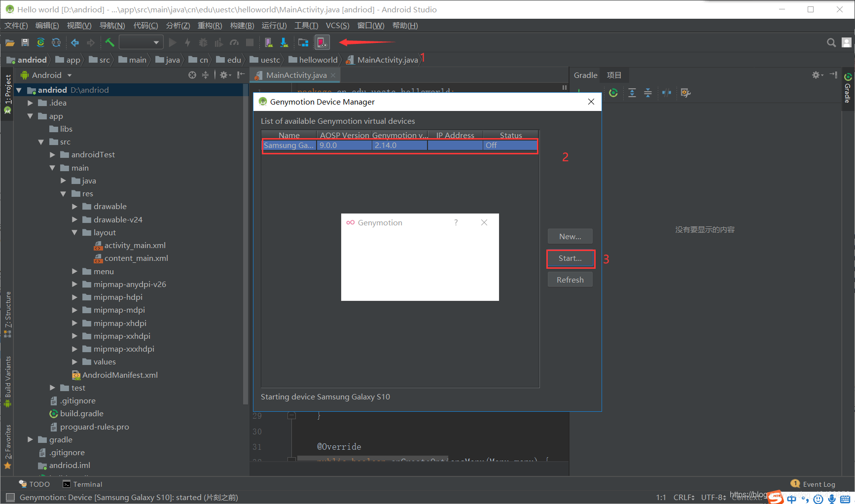Select the 项目 tab in Gradle panel
The height and width of the screenshot is (504, 855).
614,75
